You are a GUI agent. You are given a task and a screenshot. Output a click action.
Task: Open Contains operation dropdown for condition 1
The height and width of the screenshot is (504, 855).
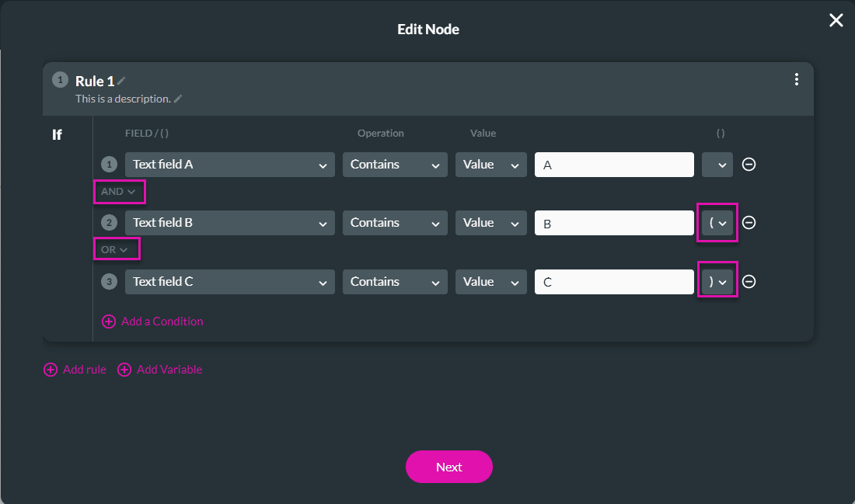[395, 165]
